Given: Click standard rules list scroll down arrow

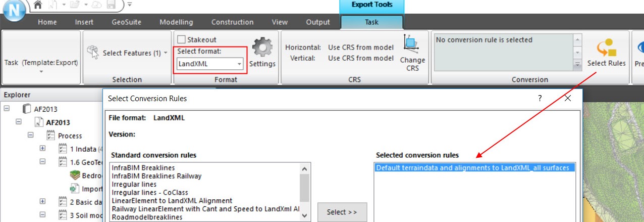Looking at the screenshot, I should pos(304,215).
